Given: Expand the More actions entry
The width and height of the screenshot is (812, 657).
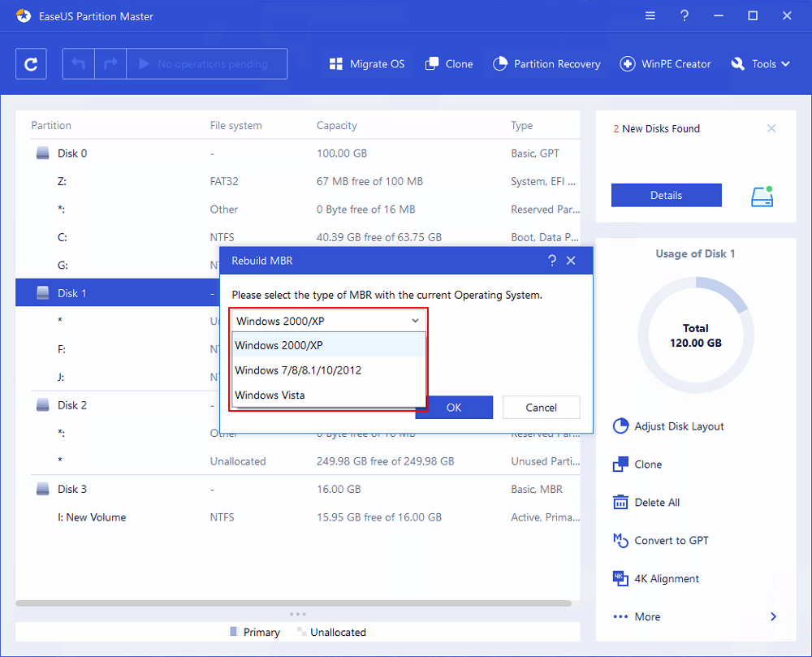Looking at the screenshot, I should click(x=695, y=616).
